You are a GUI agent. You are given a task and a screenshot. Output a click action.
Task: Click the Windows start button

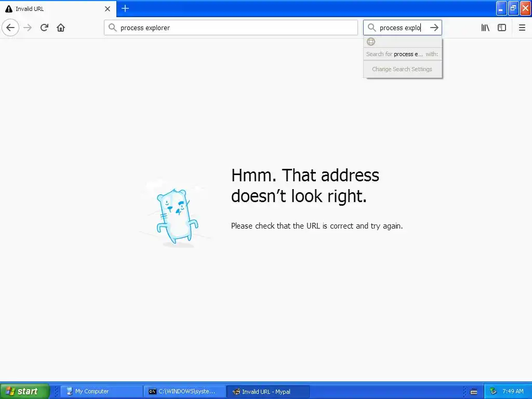tap(25, 391)
